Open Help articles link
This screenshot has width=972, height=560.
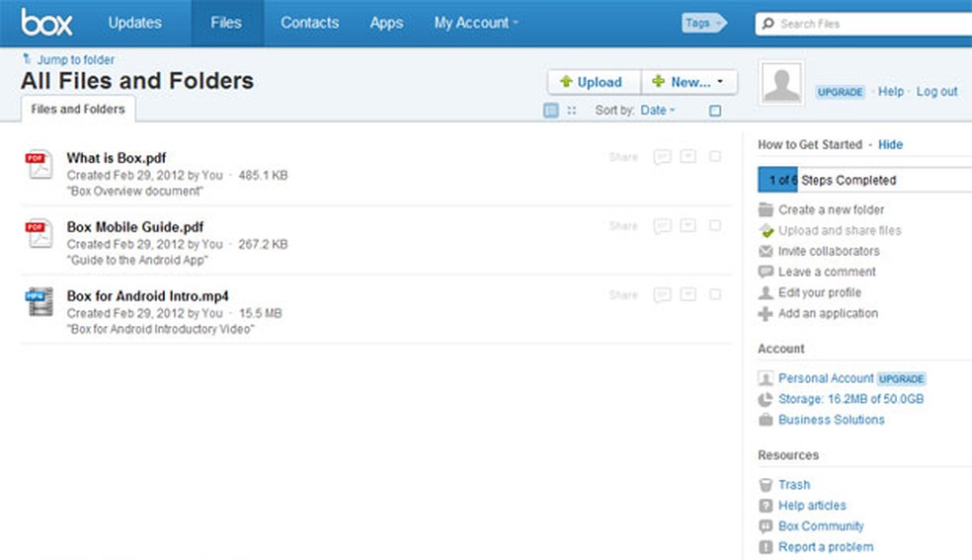click(x=812, y=506)
